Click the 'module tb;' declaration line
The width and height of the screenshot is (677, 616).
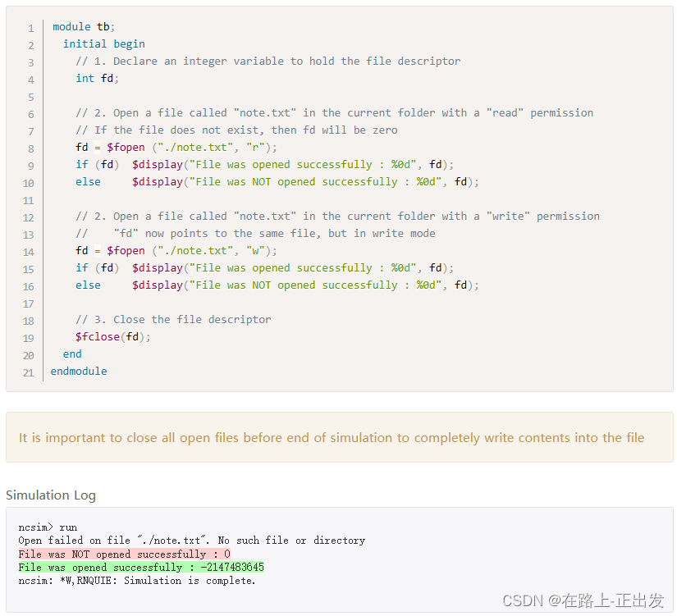tap(84, 27)
